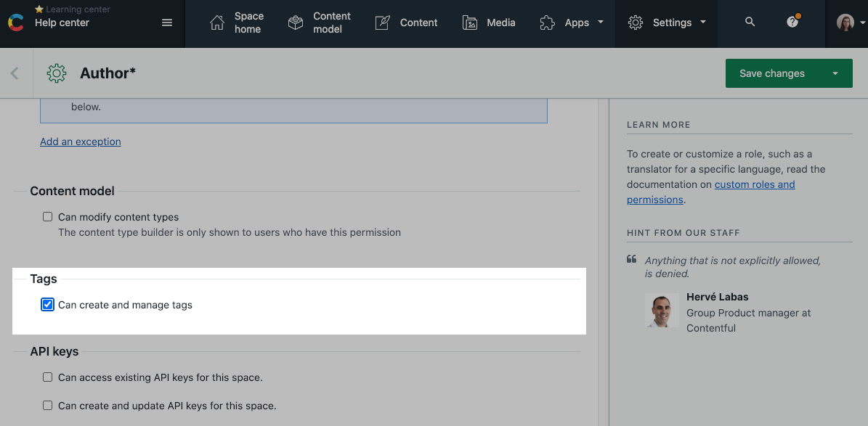Image resolution: width=868 pixels, height=426 pixels.
Task: Open the Content model tab
Action: [x=320, y=22]
